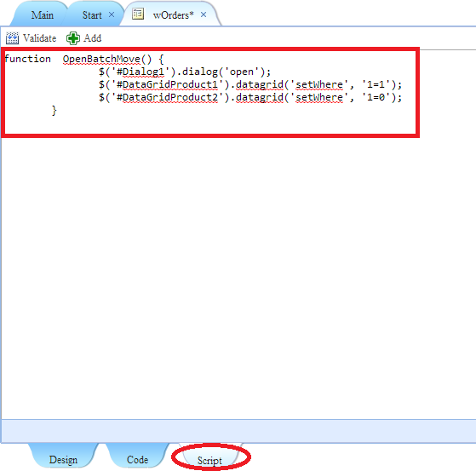Click the green plus Add icon

coord(73,38)
